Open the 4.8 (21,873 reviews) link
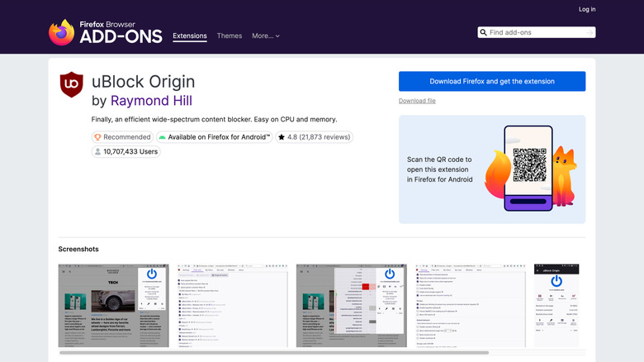Image resolution: width=644 pixels, height=362 pixels. (x=315, y=137)
